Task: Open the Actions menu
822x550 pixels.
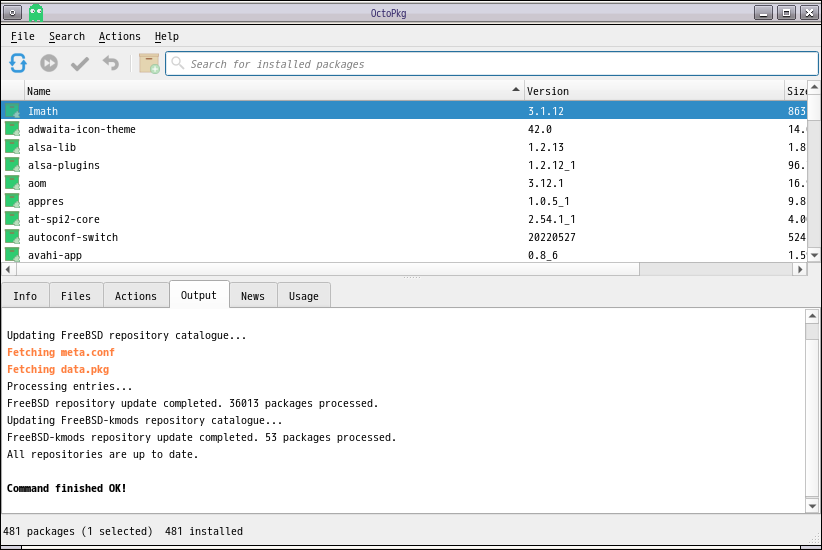Action: click(x=119, y=37)
